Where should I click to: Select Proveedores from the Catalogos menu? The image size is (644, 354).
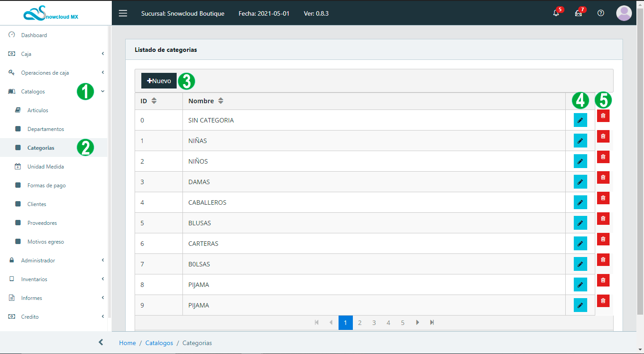(42, 223)
